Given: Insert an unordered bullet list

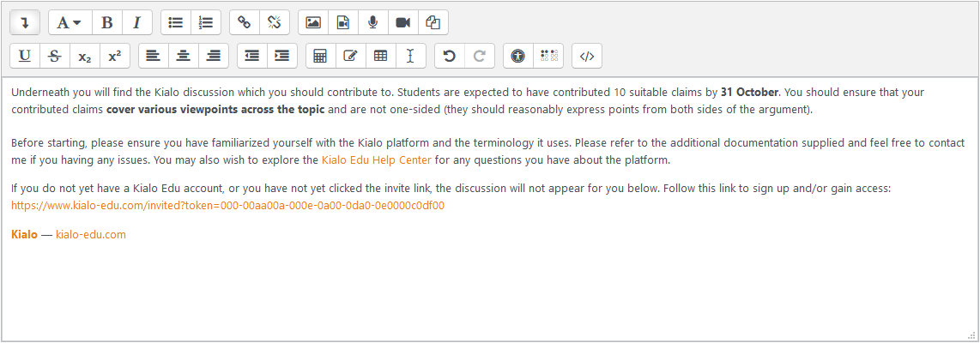Looking at the screenshot, I should tap(176, 22).
